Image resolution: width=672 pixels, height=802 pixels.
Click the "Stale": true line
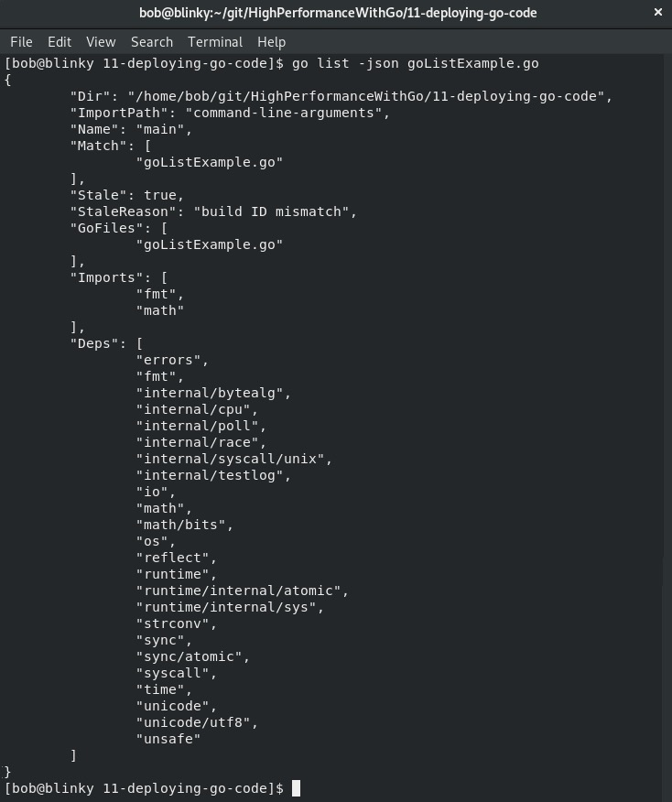(x=127, y=195)
